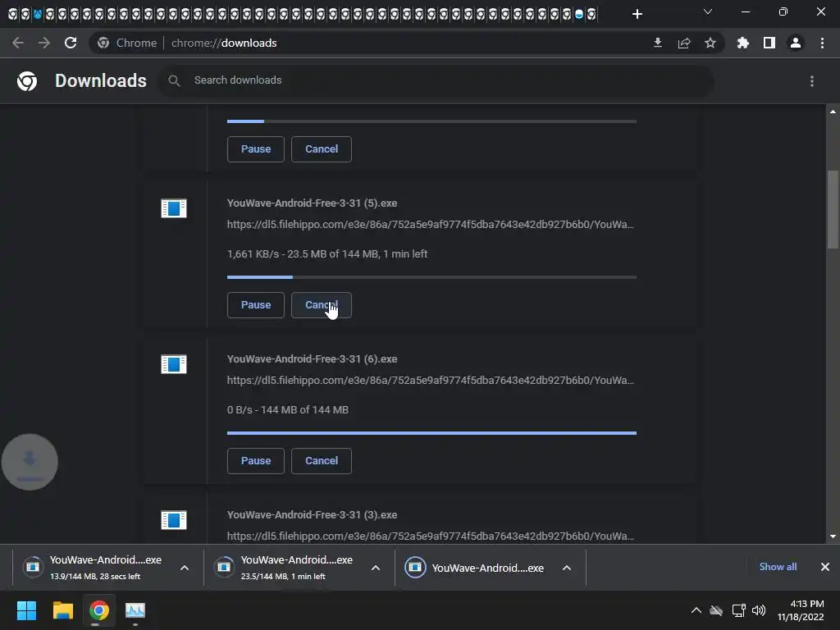Screen dimensions: 840x630
Task: Click the search magnifier icon
Action: point(174,80)
